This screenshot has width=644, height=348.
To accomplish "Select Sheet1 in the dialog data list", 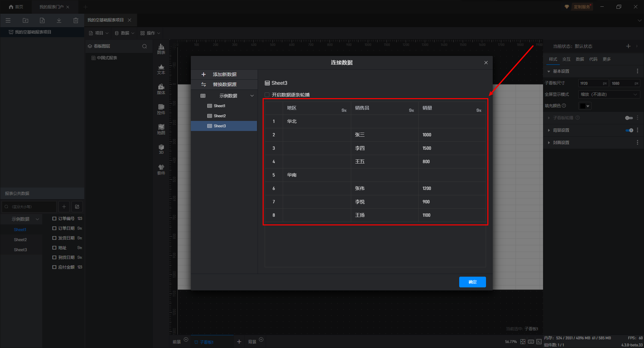I will (x=219, y=106).
